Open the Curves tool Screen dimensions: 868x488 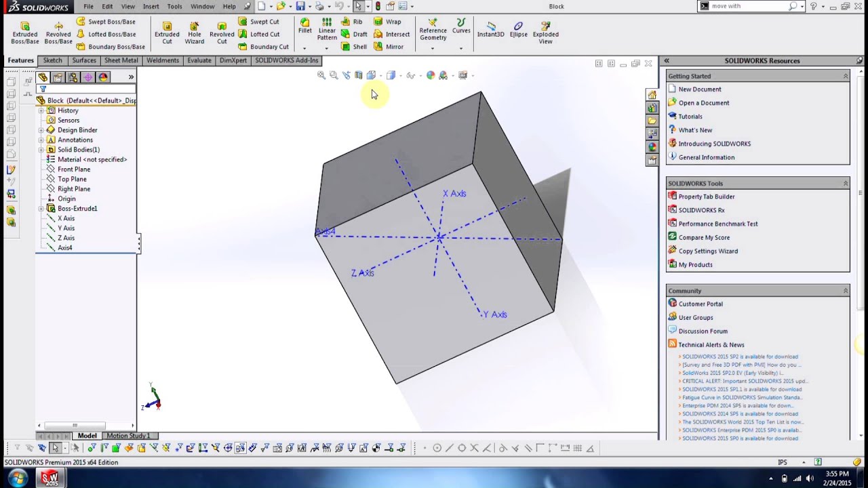pos(461,26)
